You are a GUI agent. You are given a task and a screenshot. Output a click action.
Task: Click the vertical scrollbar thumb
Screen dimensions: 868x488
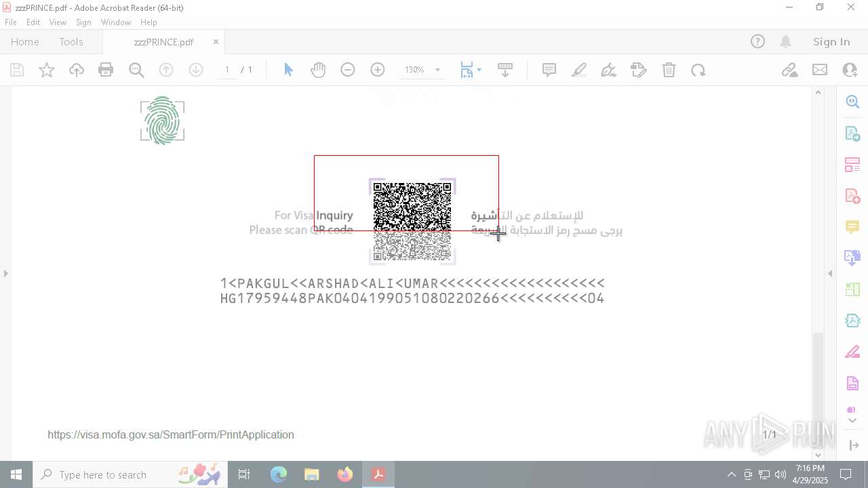click(818, 391)
